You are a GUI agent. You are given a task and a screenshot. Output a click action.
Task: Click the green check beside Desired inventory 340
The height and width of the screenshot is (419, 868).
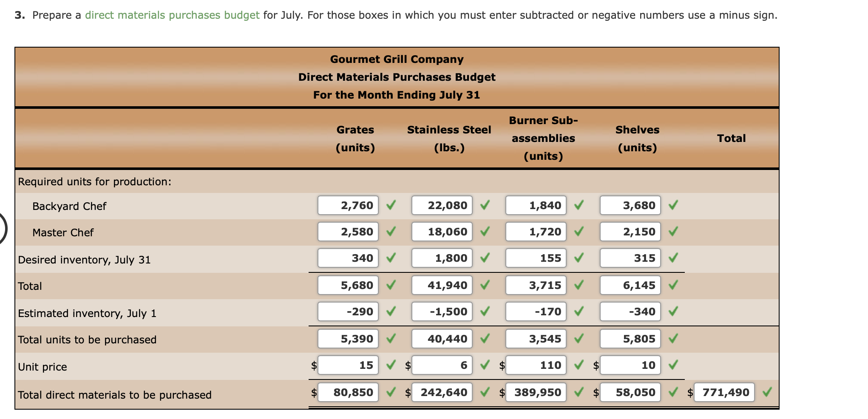(391, 258)
